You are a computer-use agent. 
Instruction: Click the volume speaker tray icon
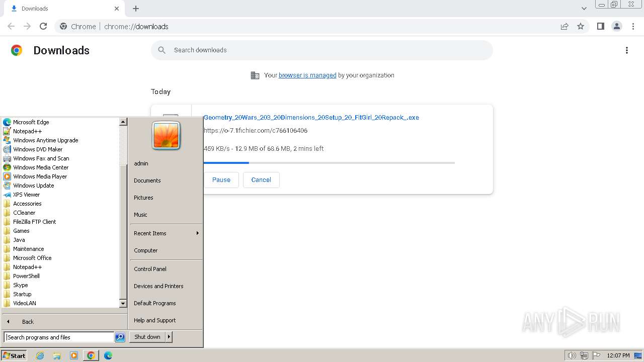(572, 355)
